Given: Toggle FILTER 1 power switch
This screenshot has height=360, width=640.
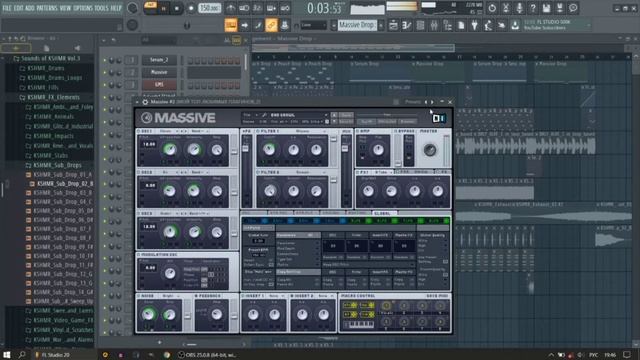Looking at the screenshot, I should [258, 131].
